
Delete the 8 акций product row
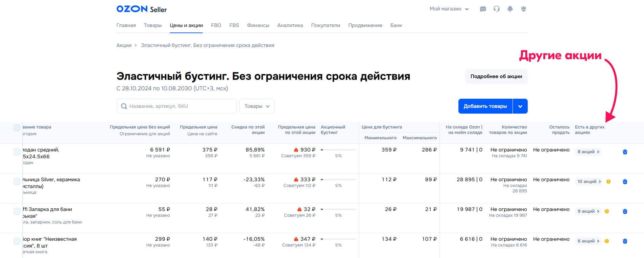[x=625, y=152]
